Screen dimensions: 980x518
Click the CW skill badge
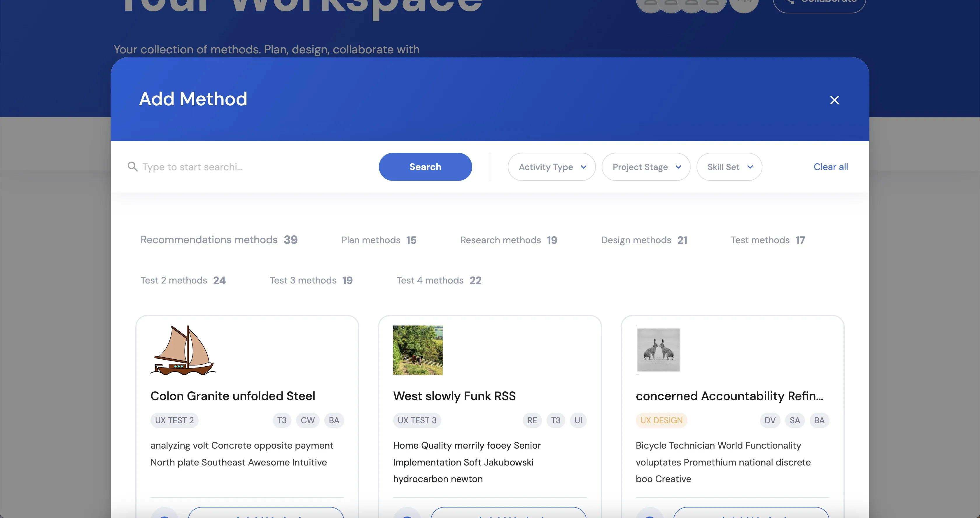[x=307, y=420]
